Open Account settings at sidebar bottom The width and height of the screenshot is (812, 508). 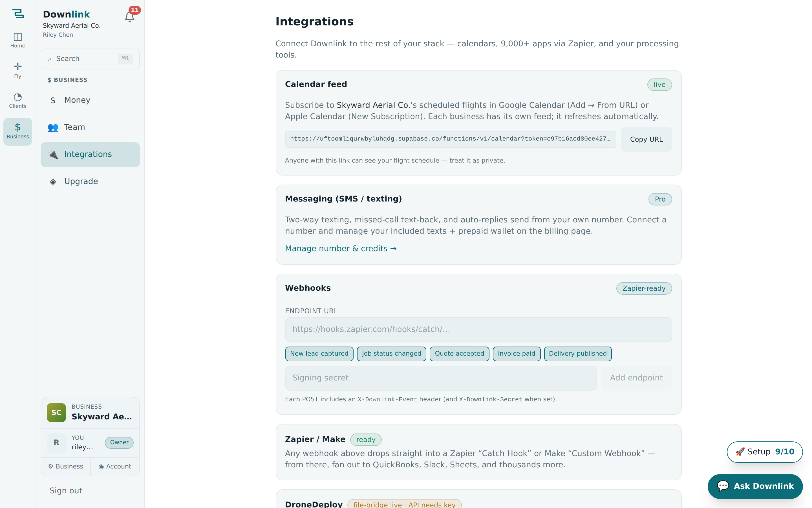pyautogui.click(x=115, y=466)
